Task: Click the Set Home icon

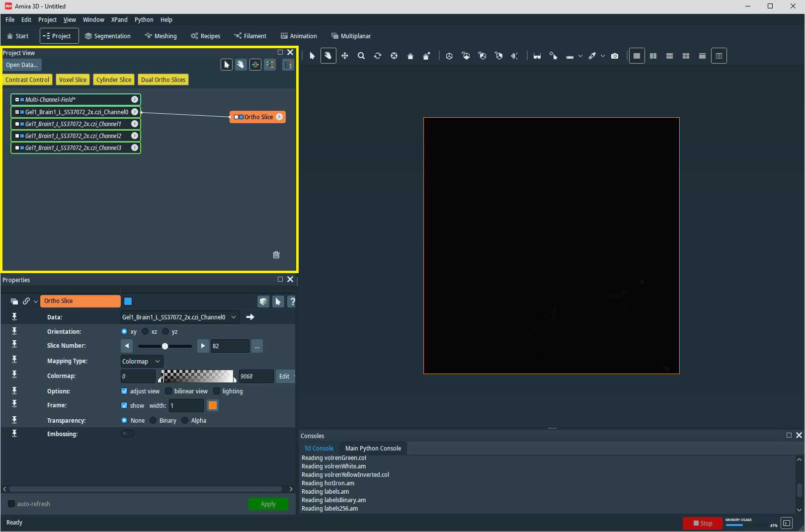Action: 426,56
